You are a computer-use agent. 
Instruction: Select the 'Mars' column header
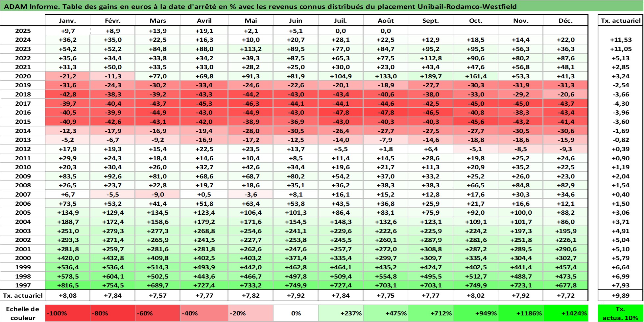click(x=158, y=20)
